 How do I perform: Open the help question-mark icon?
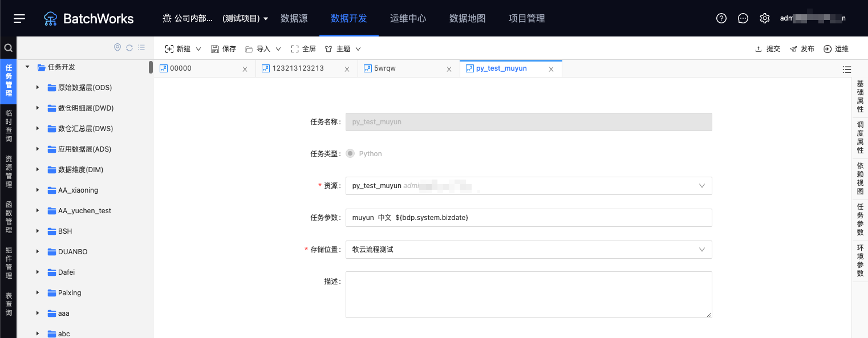click(721, 18)
